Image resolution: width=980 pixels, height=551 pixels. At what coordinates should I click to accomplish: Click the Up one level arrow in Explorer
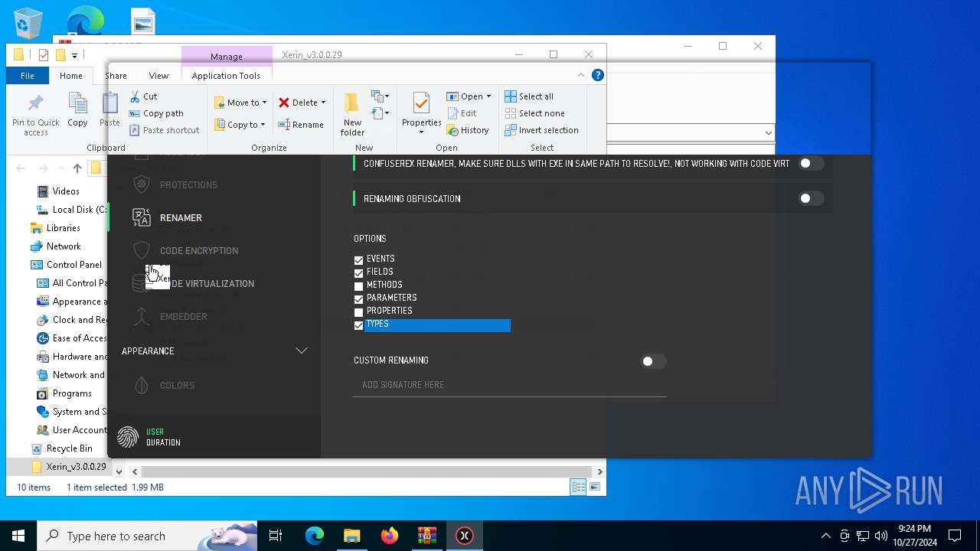pos(77,168)
